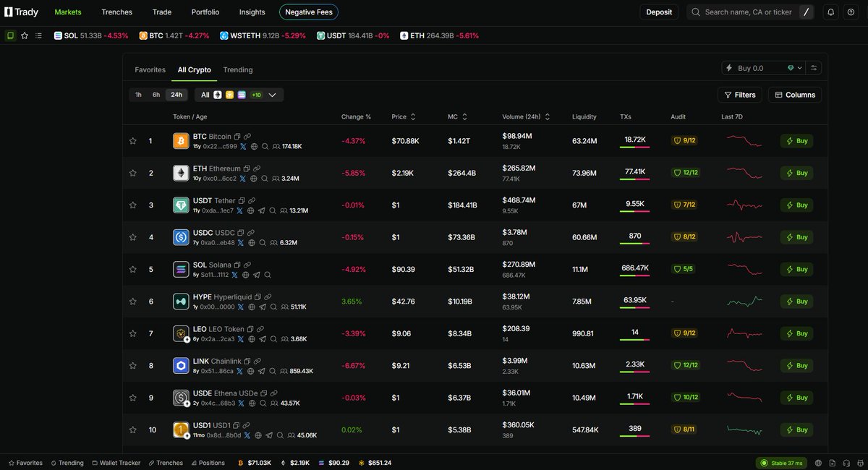
Task: Open the USD1 link chain icon
Action: (247, 425)
